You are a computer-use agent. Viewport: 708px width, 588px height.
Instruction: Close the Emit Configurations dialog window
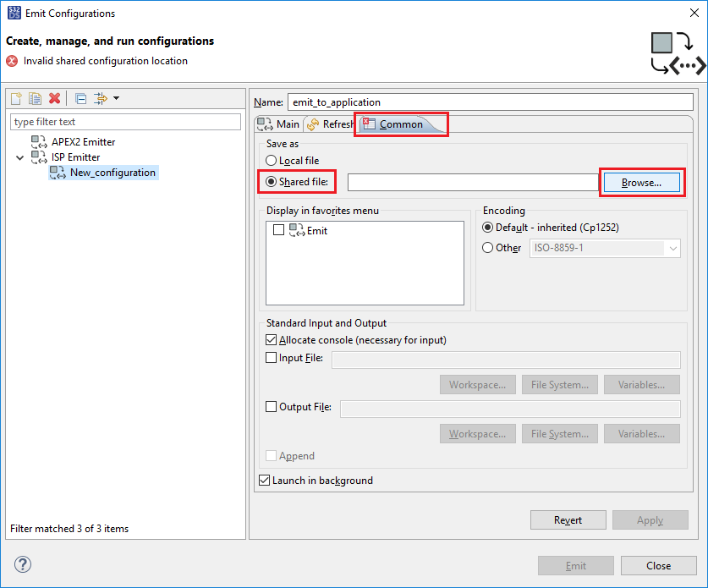(x=694, y=13)
